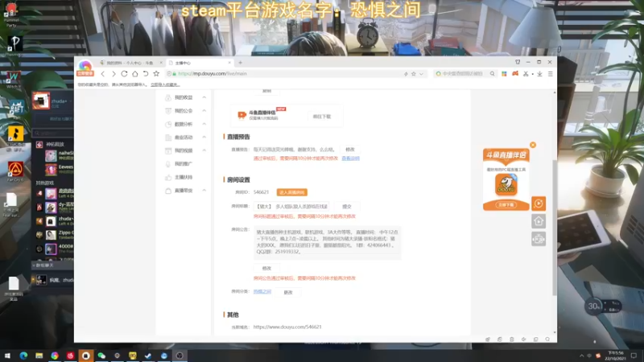This screenshot has width=644, height=362.
Task: Open the 恐惧之间 room category link
Action: pyautogui.click(x=262, y=292)
